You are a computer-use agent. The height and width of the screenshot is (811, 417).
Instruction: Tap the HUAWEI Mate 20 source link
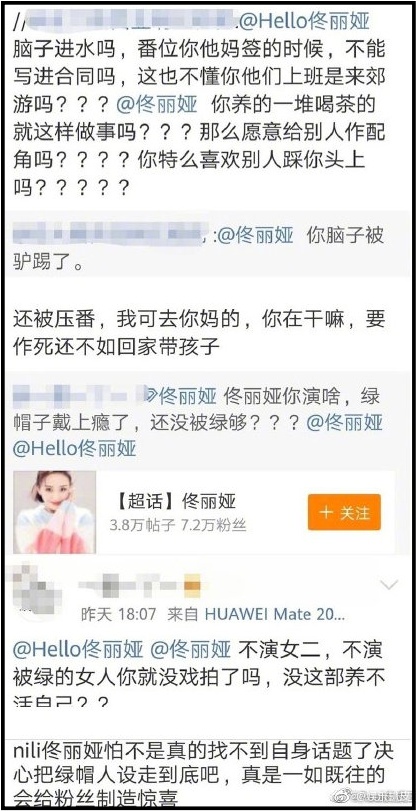(x=275, y=614)
